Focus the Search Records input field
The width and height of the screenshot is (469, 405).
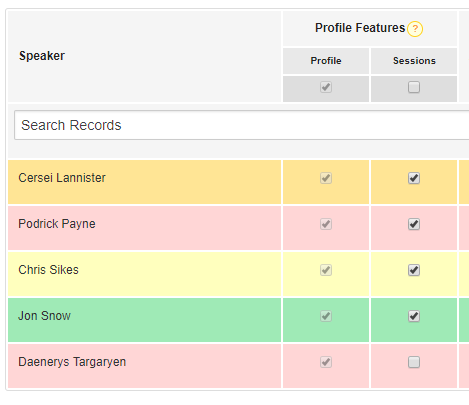(x=242, y=125)
